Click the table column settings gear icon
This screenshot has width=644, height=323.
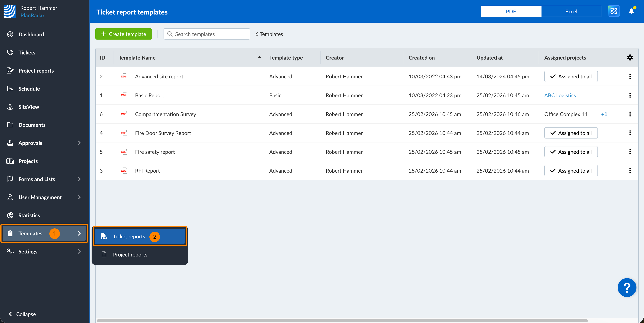click(x=630, y=57)
